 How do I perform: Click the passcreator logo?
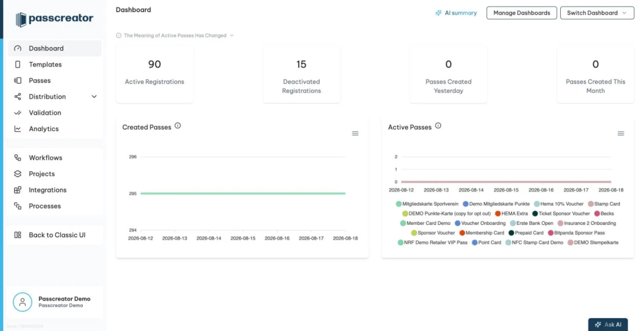54,19
